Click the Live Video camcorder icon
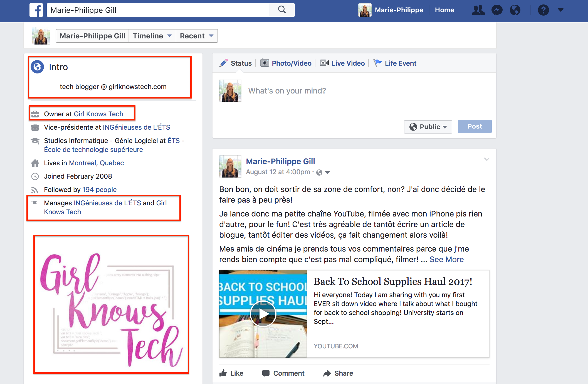Viewport: 588px width, 384px height. coord(324,63)
